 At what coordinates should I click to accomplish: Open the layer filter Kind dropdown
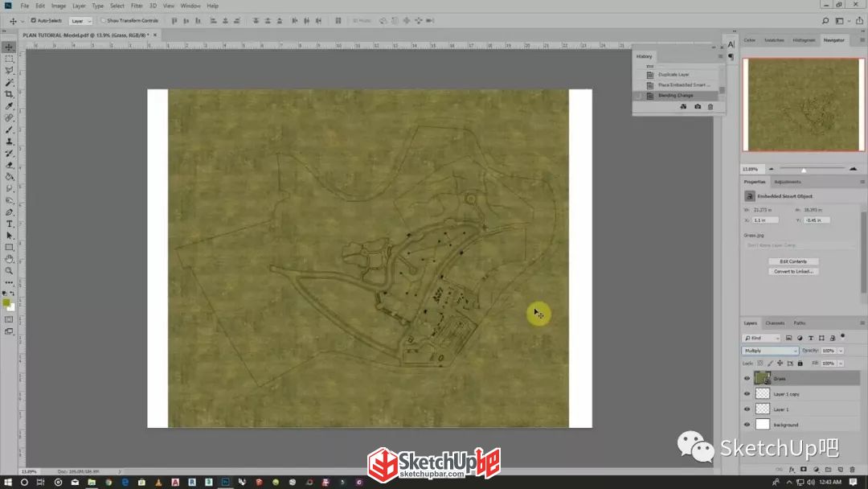coord(761,338)
